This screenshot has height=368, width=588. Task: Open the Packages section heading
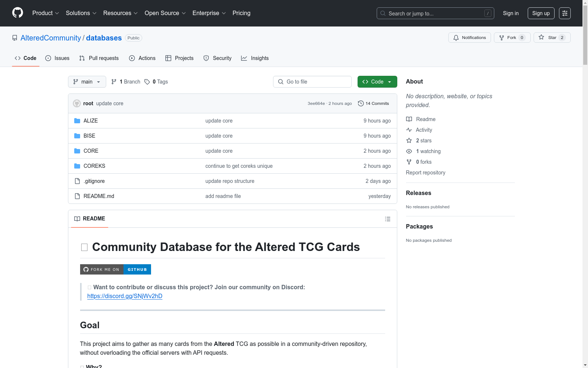419,226
